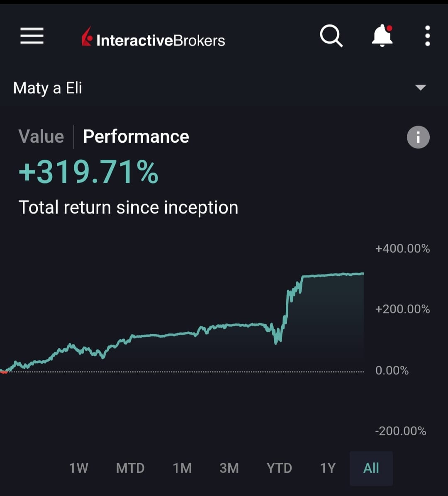Open the three-dot overflow menu
Screen dimensions: 448x496
[x=428, y=36]
